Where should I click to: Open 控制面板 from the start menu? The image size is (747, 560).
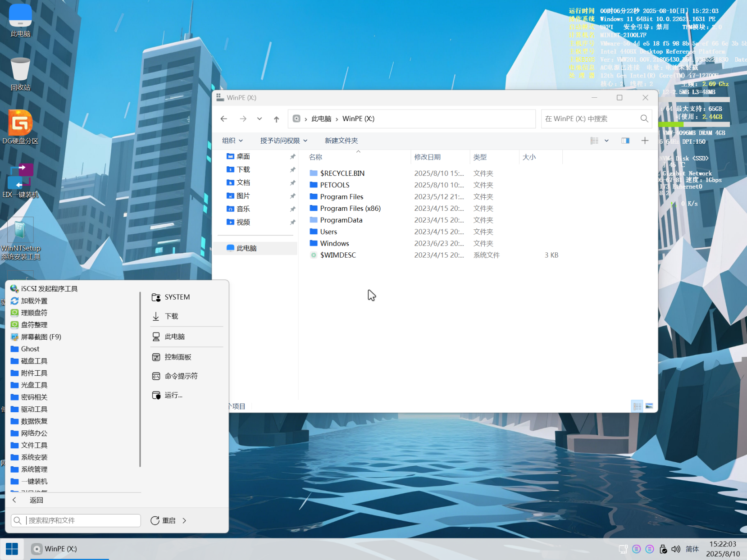(178, 357)
